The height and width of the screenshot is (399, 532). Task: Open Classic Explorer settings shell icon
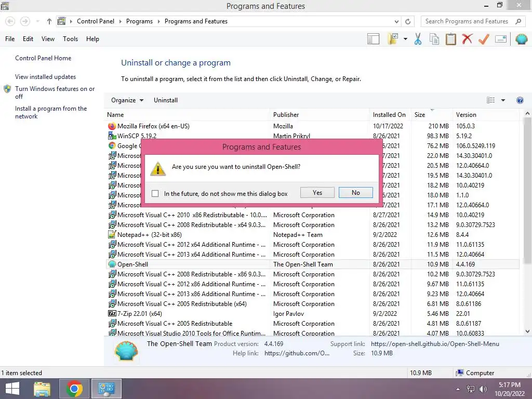tap(522, 39)
